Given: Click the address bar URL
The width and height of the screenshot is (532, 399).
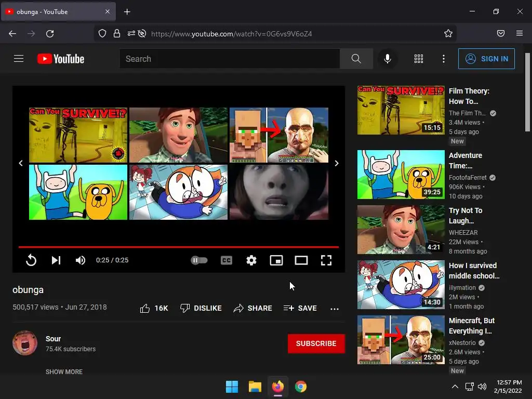Looking at the screenshot, I should [231, 34].
